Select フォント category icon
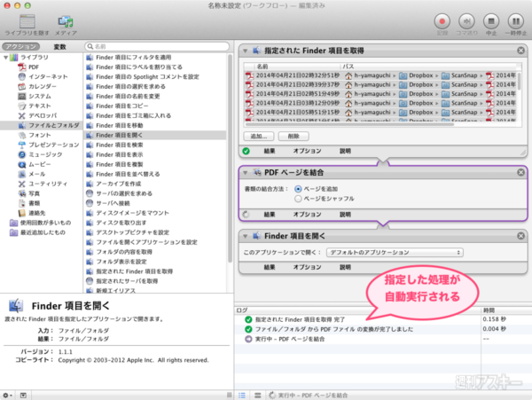Image resolution: width=532 pixels, height=400 pixels. tap(21, 135)
